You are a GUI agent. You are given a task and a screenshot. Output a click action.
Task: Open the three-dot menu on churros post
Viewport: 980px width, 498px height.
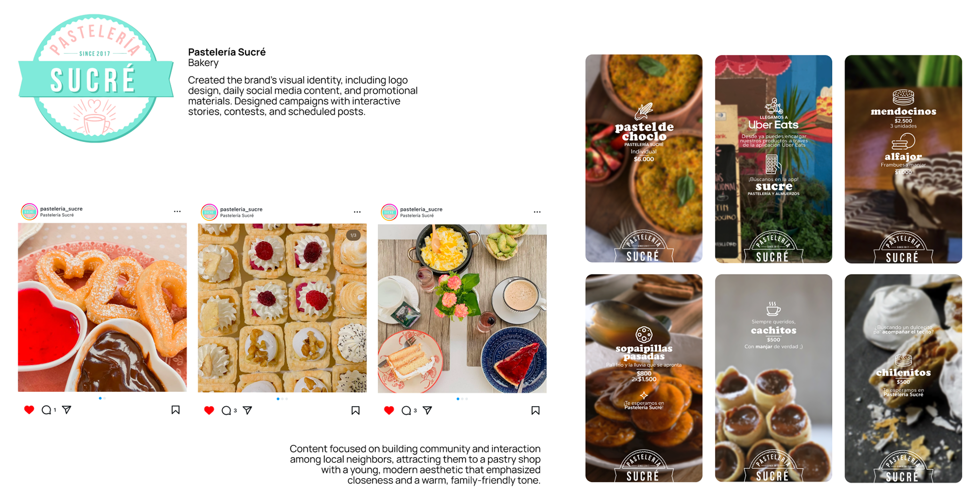tap(177, 211)
